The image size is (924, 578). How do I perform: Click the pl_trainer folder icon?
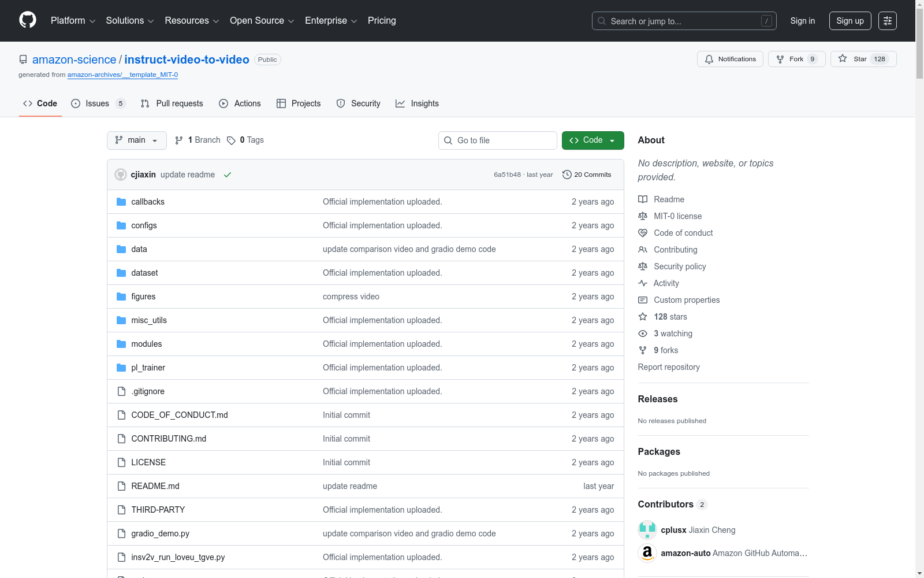coord(121,368)
